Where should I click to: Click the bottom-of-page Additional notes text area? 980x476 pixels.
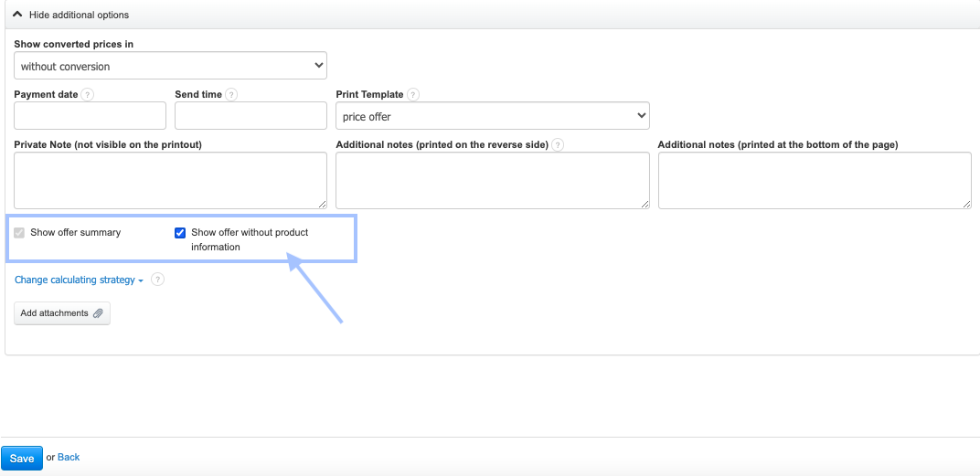[x=814, y=180]
